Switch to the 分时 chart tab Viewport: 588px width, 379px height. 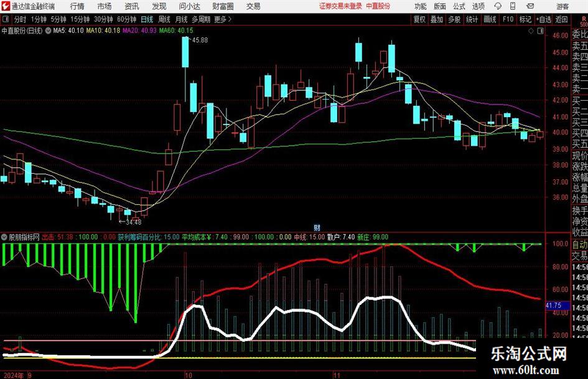tap(21, 19)
